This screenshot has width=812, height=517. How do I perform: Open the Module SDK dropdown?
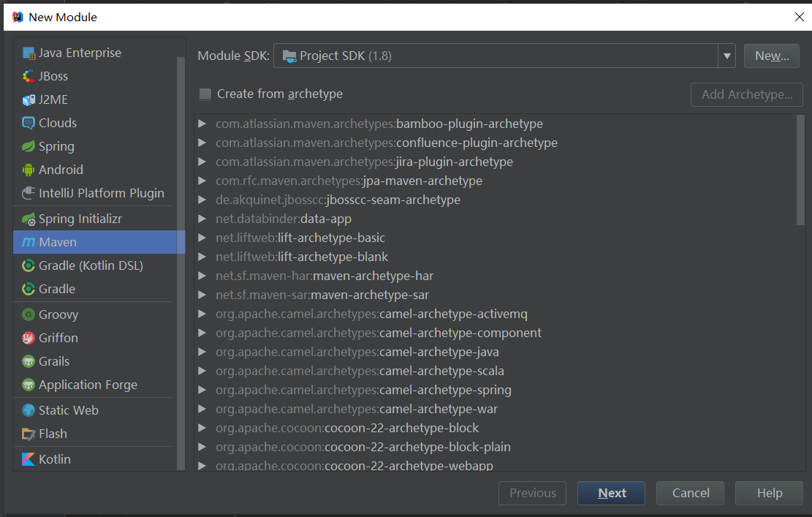[x=726, y=56]
